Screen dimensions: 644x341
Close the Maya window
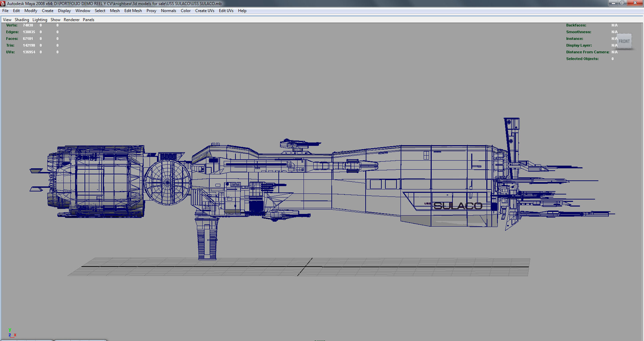[635, 3]
